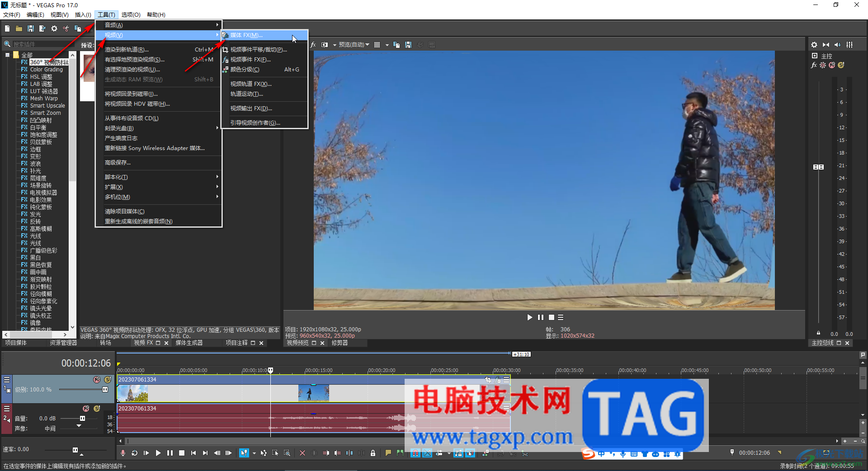Image resolution: width=868 pixels, height=471 pixels.
Task: Click the Save project icon
Action: tap(31, 28)
